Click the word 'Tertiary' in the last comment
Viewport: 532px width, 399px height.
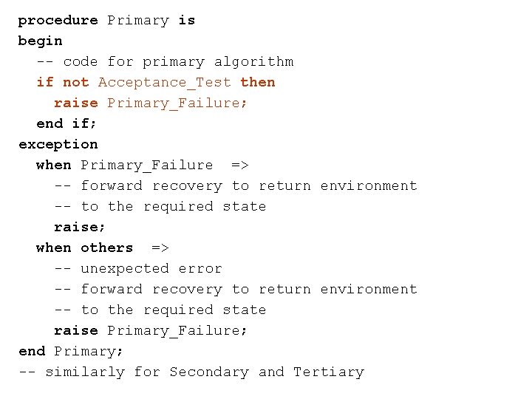point(329,372)
